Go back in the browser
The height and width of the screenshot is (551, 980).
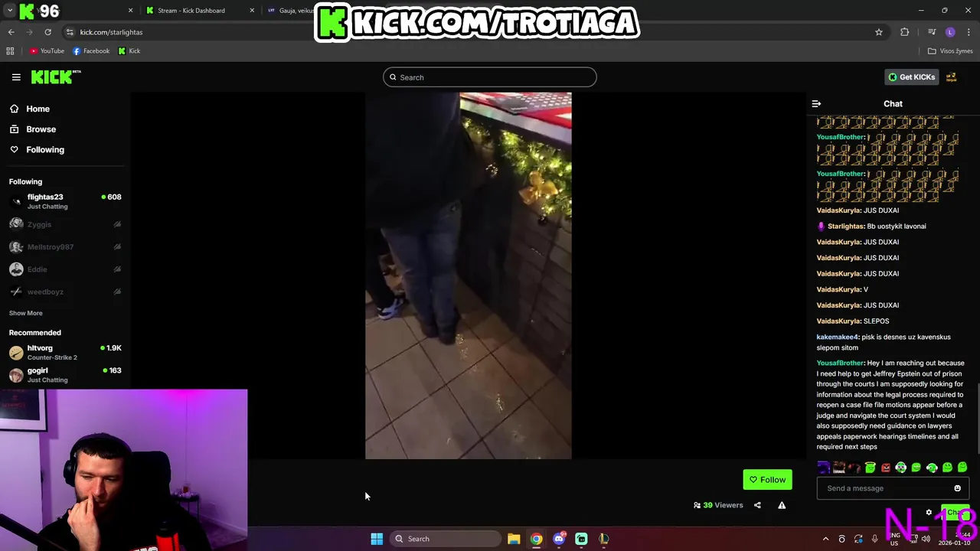[11, 32]
